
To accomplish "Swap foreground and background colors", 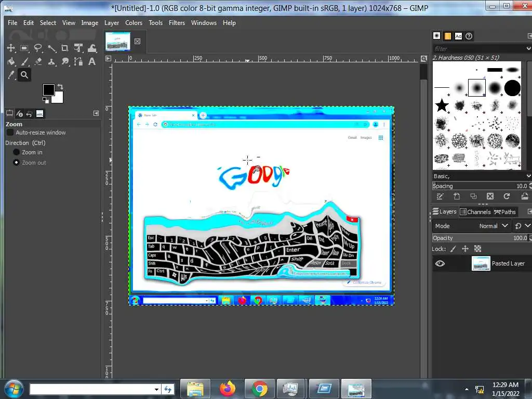I will 60,87.
